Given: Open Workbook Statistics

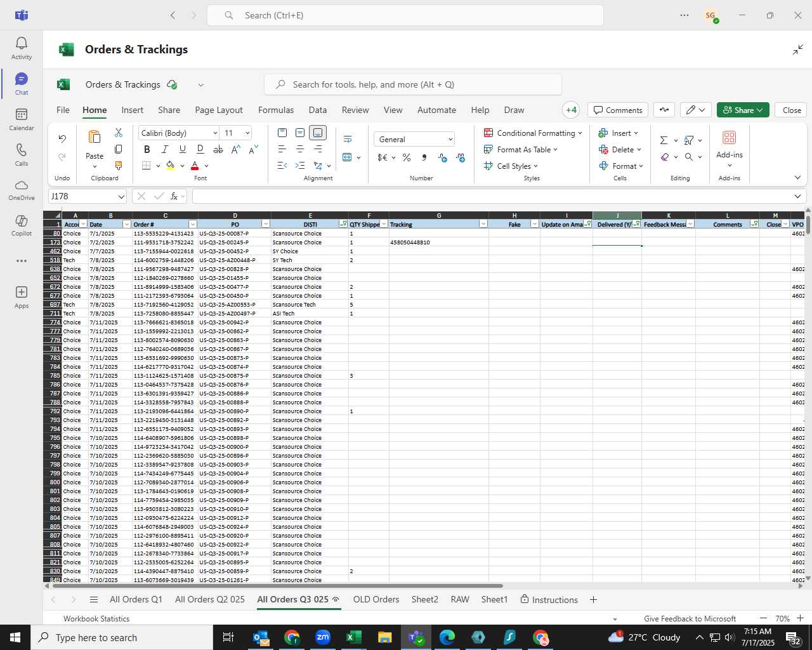Looking at the screenshot, I should pos(96,618).
